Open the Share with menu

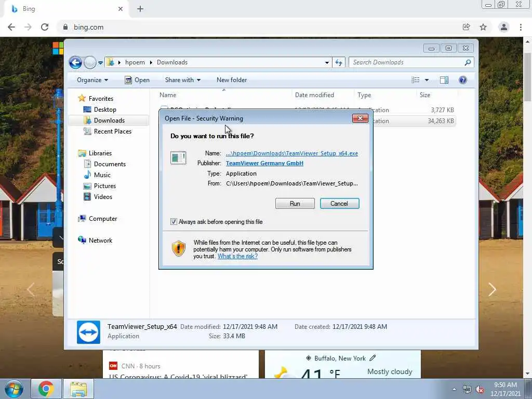pos(182,80)
